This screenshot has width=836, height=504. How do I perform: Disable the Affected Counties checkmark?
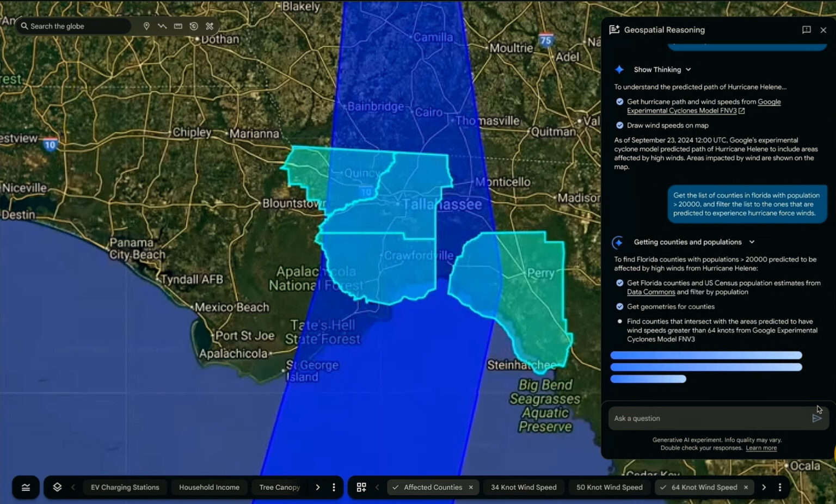click(x=396, y=487)
